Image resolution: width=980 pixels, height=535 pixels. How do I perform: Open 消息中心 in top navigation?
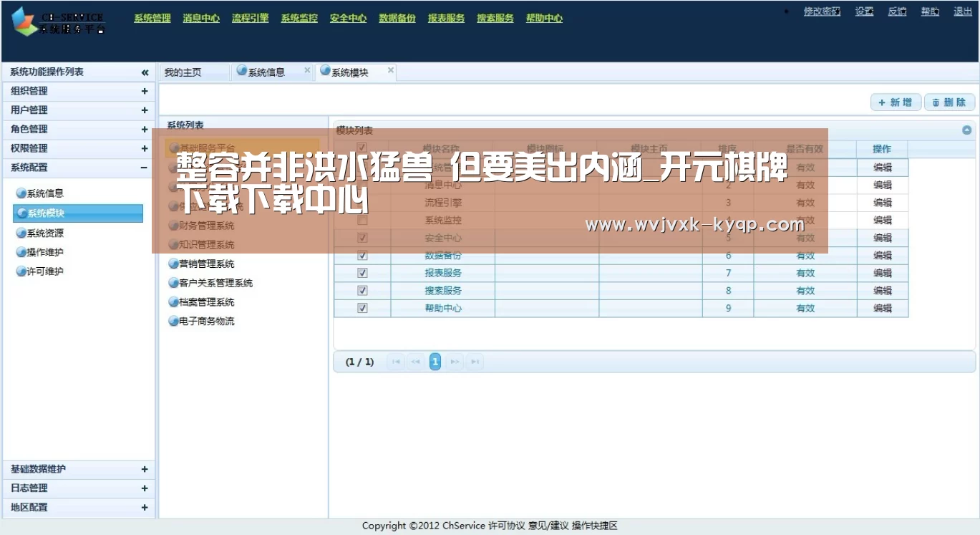(x=201, y=19)
